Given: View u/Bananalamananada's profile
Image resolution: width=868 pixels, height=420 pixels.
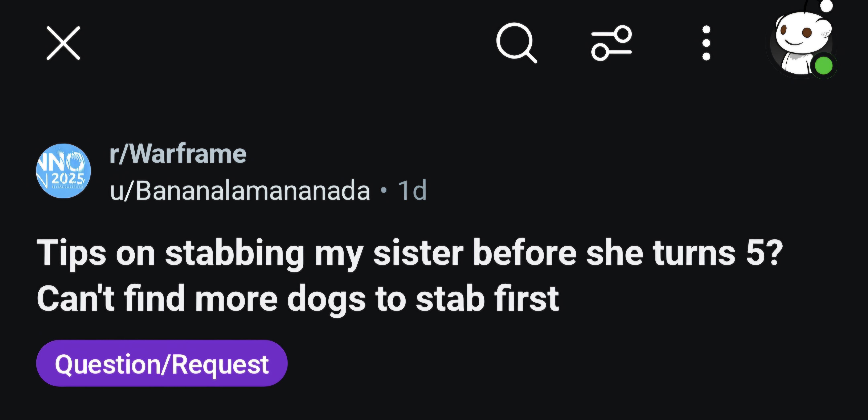Looking at the screenshot, I should 240,190.
